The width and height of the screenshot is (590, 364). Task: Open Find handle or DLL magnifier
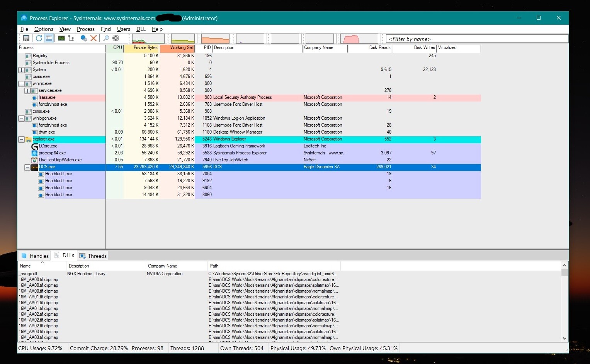point(106,38)
